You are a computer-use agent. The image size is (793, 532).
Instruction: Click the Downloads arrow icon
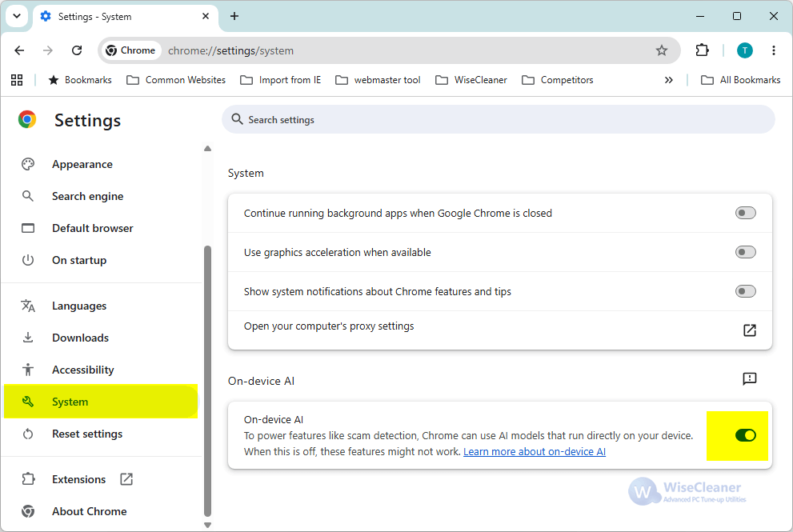tap(28, 338)
